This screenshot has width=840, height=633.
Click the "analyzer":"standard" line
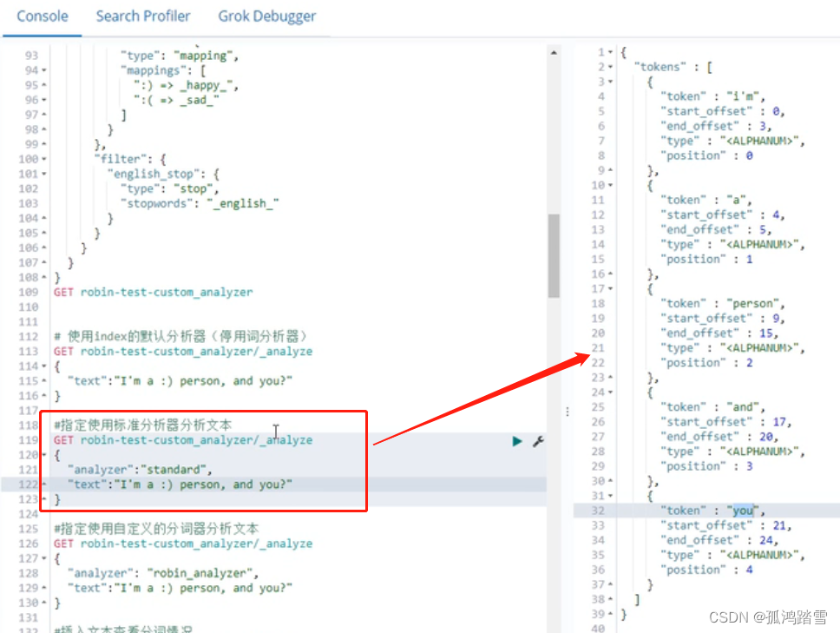click(140, 470)
